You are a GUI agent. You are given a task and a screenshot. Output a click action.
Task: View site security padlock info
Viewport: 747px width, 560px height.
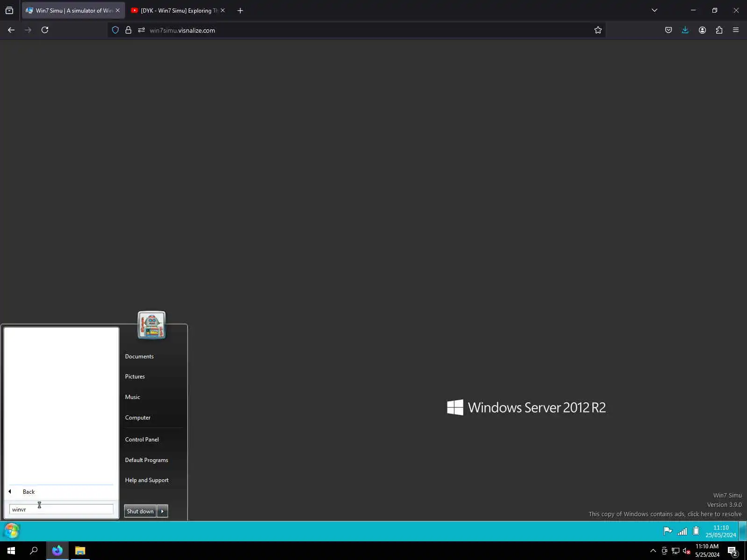coord(128,30)
